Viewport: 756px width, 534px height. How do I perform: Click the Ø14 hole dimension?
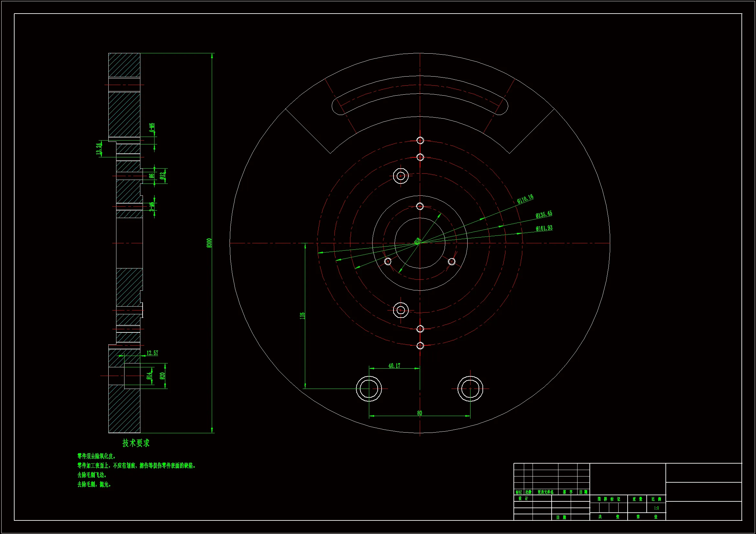[149, 376]
